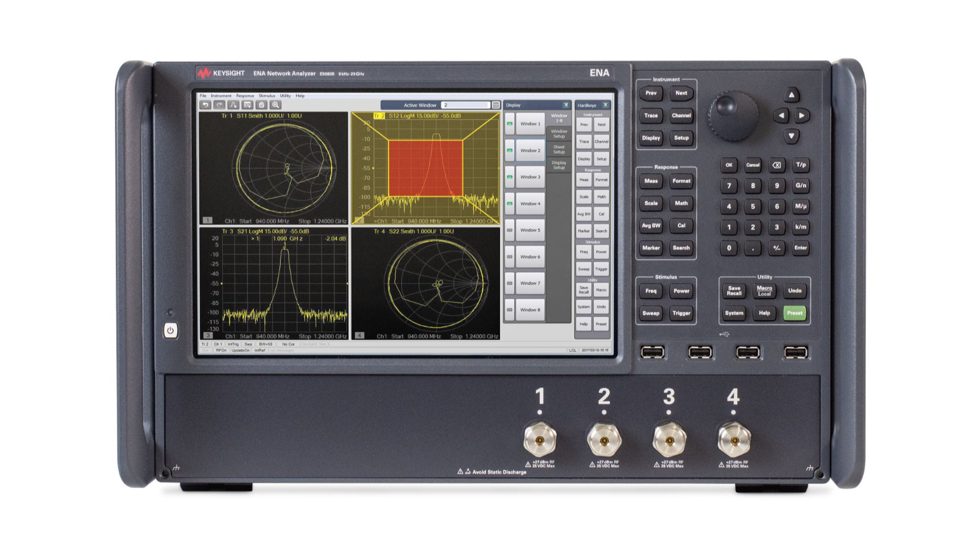Hit the hardware G/n unit key
The width and height of the screenshot is (972, 560).
pyautogui.click(x=800, y=185)
